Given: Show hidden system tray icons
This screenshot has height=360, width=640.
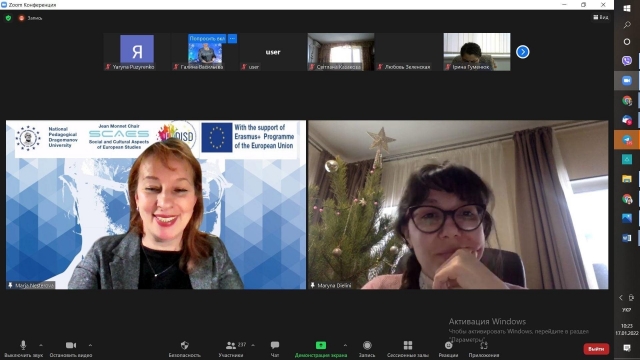Looking at the screenshot, I should 621,298.
